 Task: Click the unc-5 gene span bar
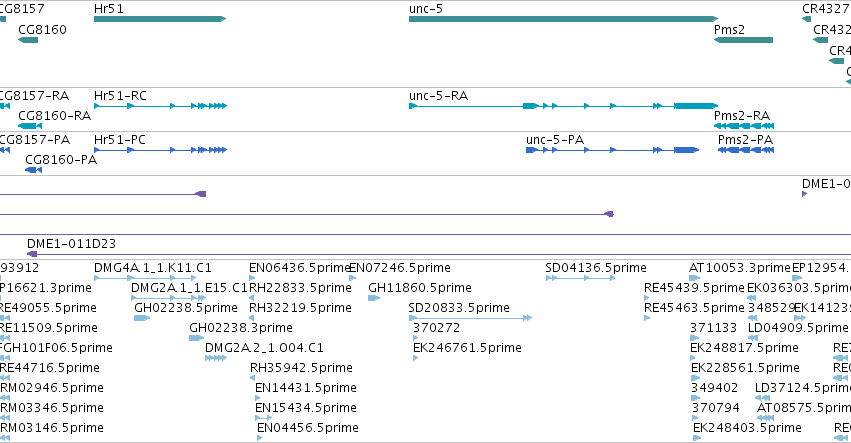[563, 19]
